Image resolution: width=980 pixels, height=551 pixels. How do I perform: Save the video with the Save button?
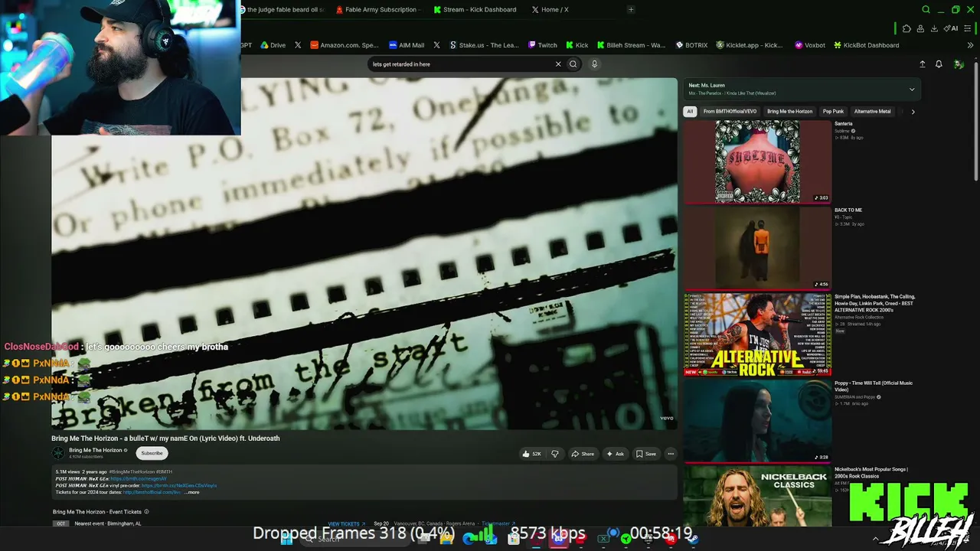tap(646, 454)
